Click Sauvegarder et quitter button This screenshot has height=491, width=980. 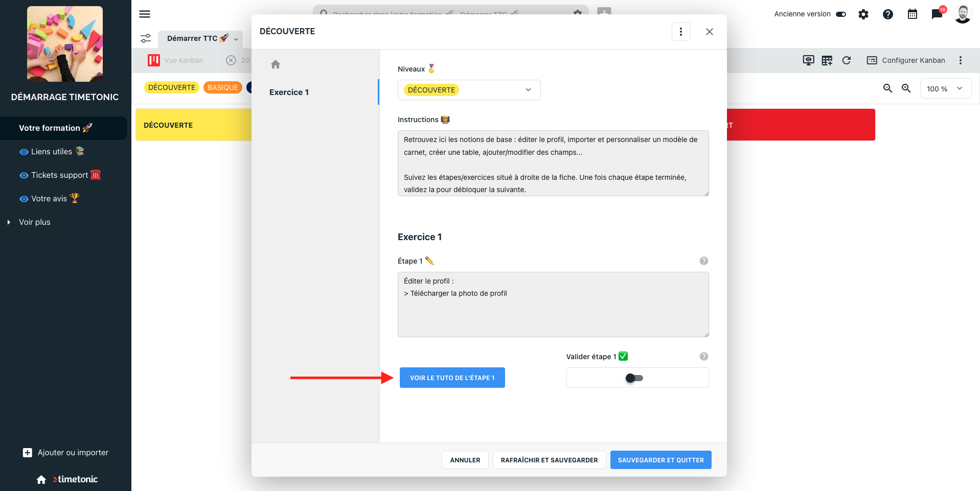pos(661,460)
